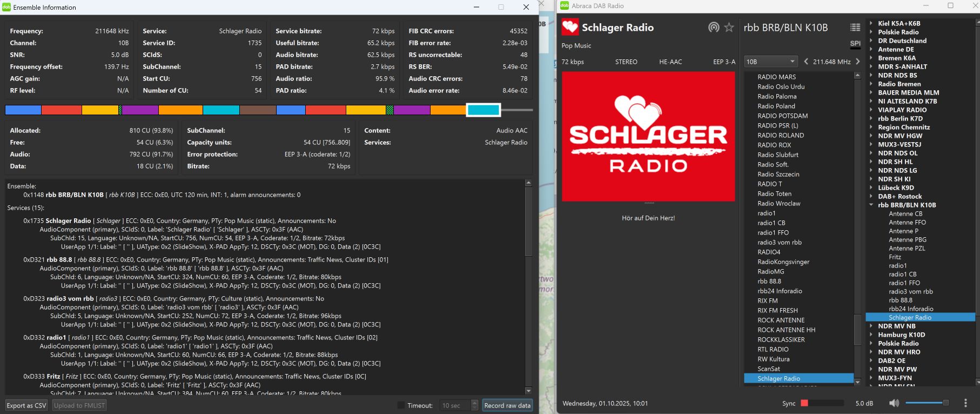The width and height of the screenshot is (980, 414).
Task: Open the 10B channel dropdown
Action: tap(770, 62)
